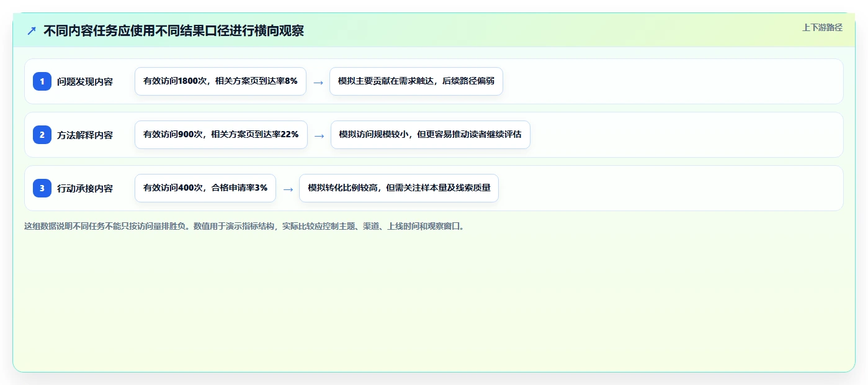868x385 pixels.
Task: Click the chip 模拟访问规模较小，但更容易推动读者继续评估
Action: (431, 135)
